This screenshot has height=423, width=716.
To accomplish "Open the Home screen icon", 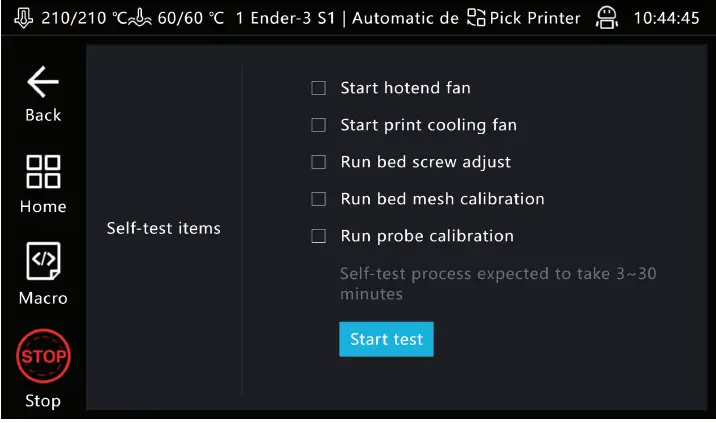I will (x=42, y=172).
